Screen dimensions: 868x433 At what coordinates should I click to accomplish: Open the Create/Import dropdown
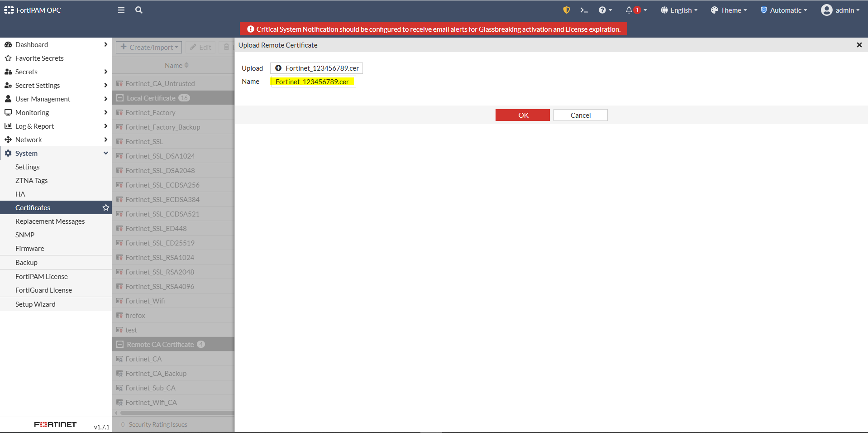[149, 47]
